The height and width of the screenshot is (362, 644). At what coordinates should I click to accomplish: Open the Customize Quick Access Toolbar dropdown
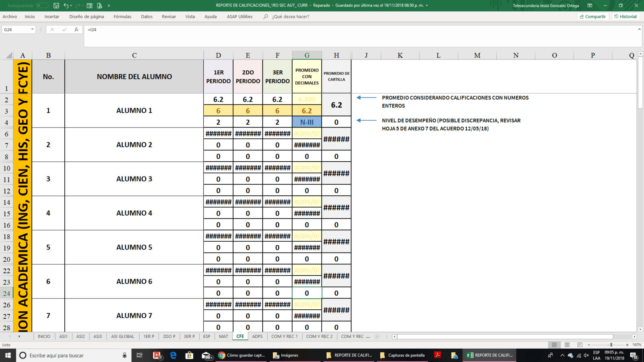[109, 6]
